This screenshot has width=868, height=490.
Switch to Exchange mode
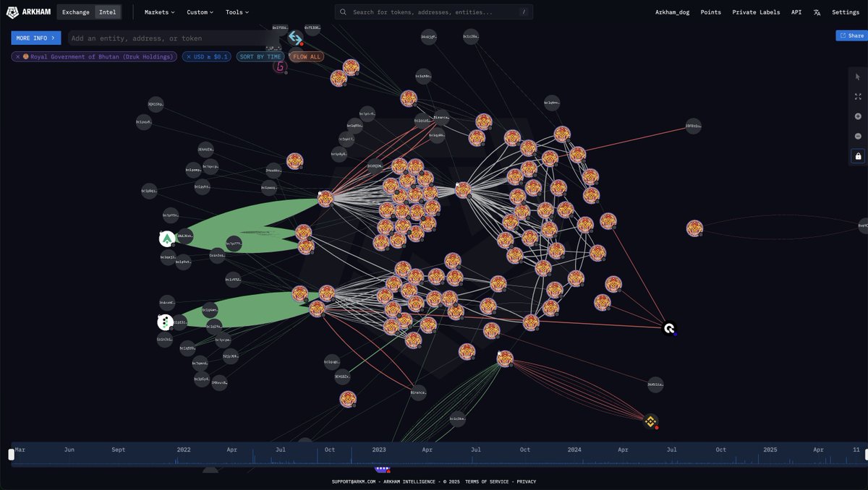point(75,12)
